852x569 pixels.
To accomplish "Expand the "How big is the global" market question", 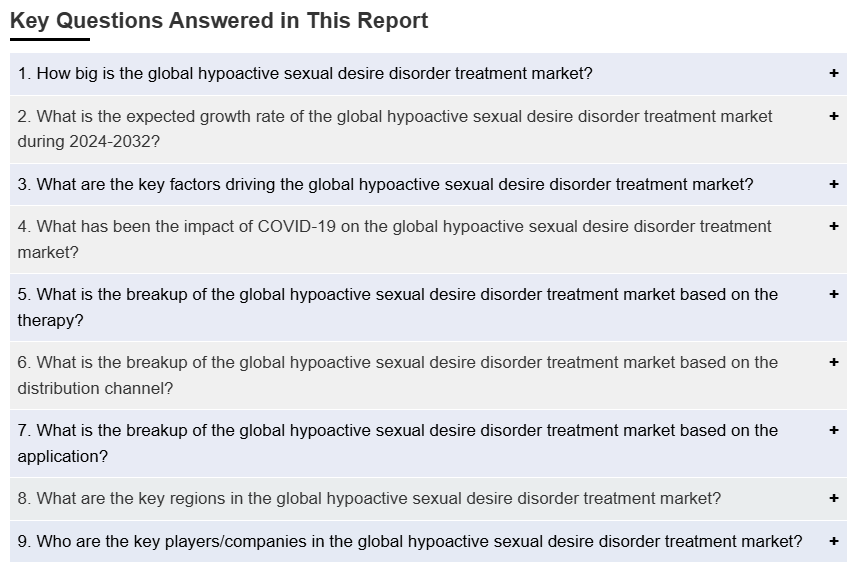I will click(305, 74).
